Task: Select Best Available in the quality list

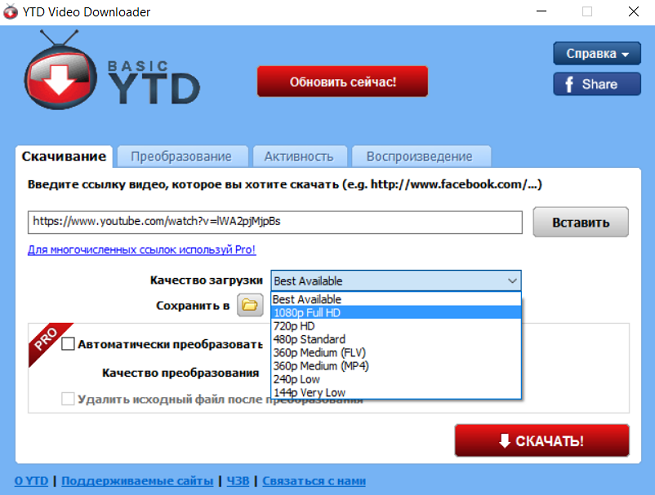Action: (396, 299)
